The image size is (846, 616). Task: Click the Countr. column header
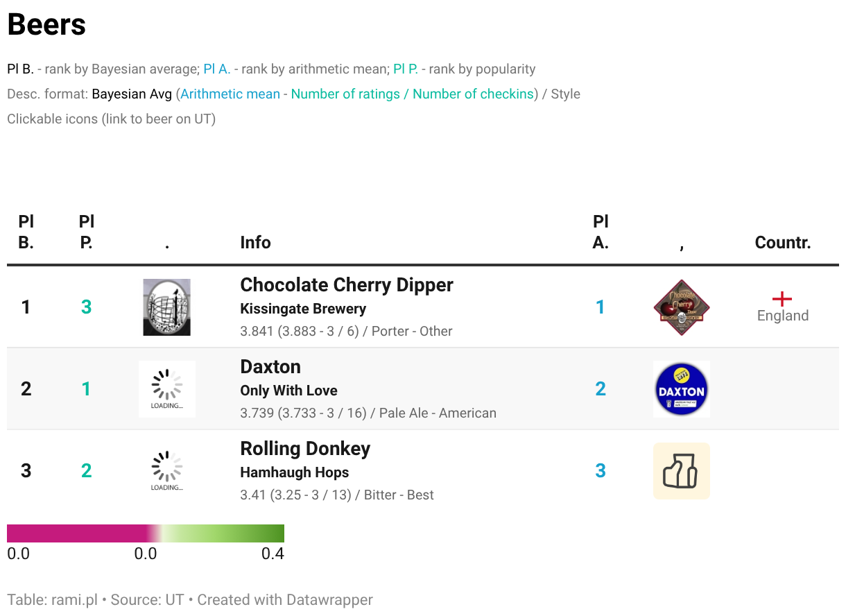783,242
